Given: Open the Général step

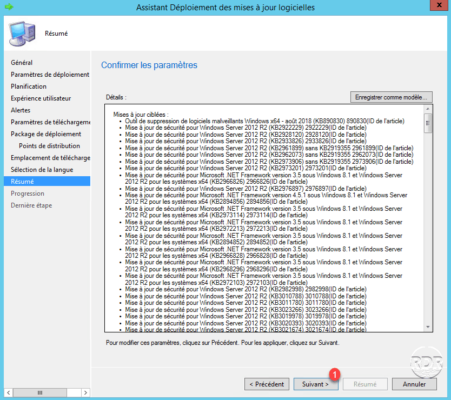Looking at the screenshot, I should 21,62.
